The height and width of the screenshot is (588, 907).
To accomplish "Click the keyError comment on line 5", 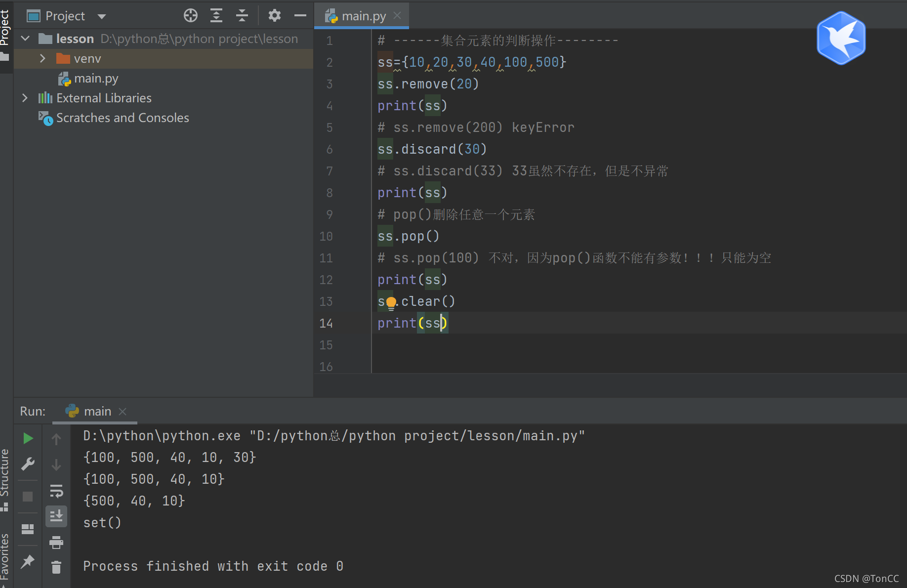I will [x=476, y=127].
